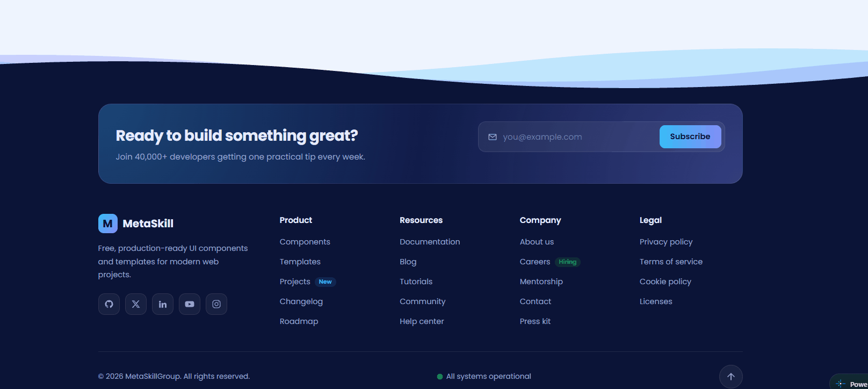Click the envelope icon in email field
The image size is (868, 389).
pyautogui.click(x=493, y=137)
